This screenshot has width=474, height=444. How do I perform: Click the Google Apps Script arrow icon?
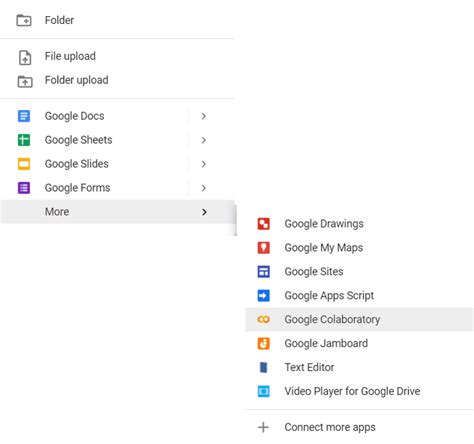tap(263, 296)
